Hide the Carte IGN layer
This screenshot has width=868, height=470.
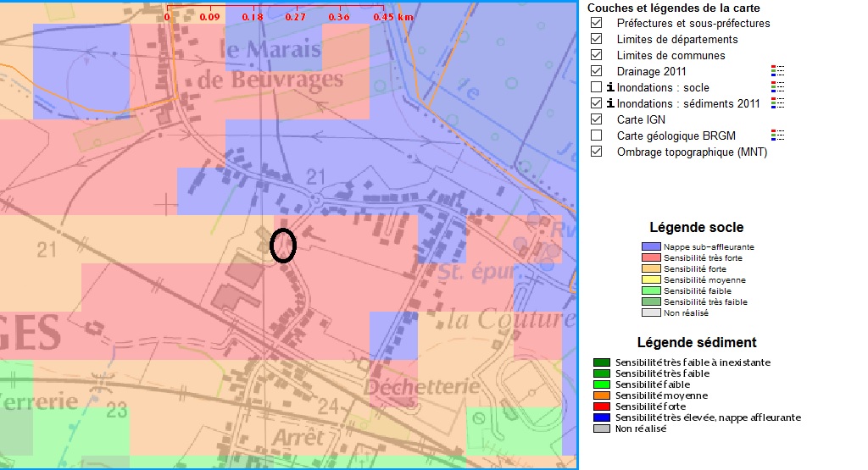[596, 119]
